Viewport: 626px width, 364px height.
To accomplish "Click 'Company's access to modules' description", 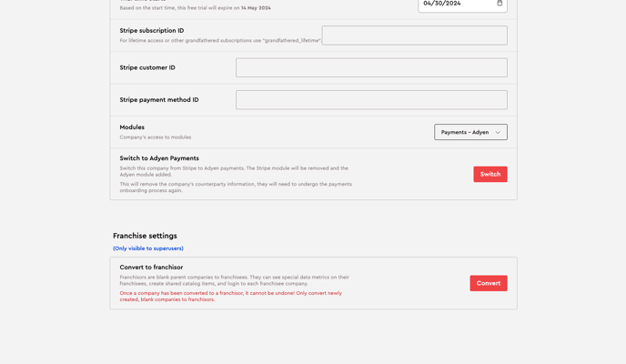I will (x=156, y=137).
